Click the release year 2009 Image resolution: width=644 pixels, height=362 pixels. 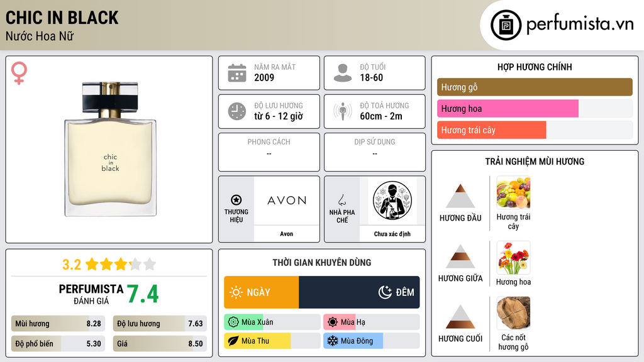coord(264,77)
